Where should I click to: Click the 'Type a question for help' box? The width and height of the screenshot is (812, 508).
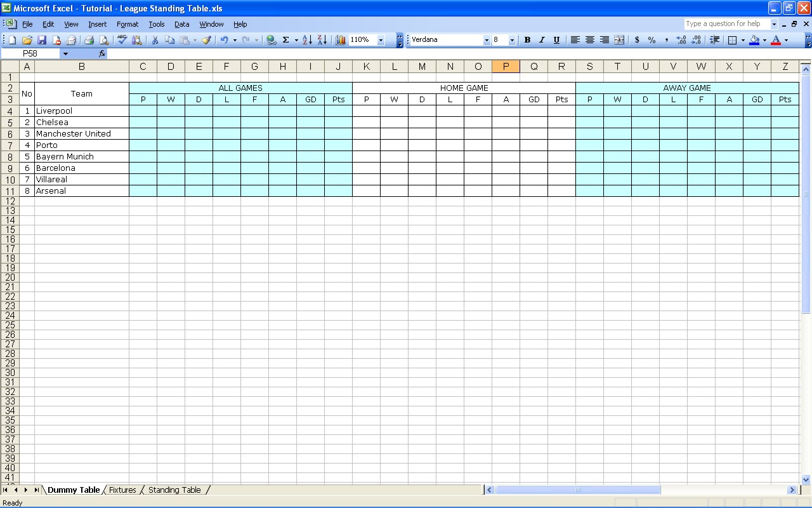[x=727, y=24]
